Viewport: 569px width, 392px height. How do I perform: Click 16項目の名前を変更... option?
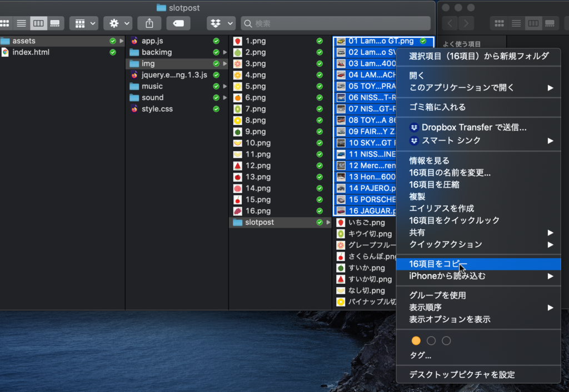pos(450,173)
